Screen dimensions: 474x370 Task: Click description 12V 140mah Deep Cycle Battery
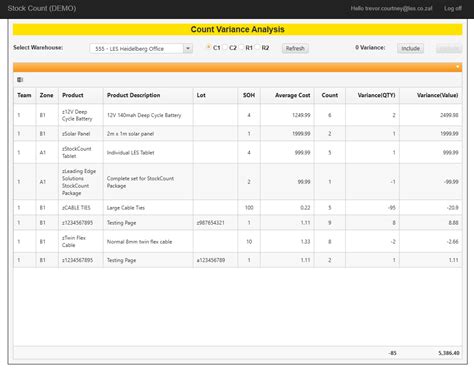[x=144, y=115]
